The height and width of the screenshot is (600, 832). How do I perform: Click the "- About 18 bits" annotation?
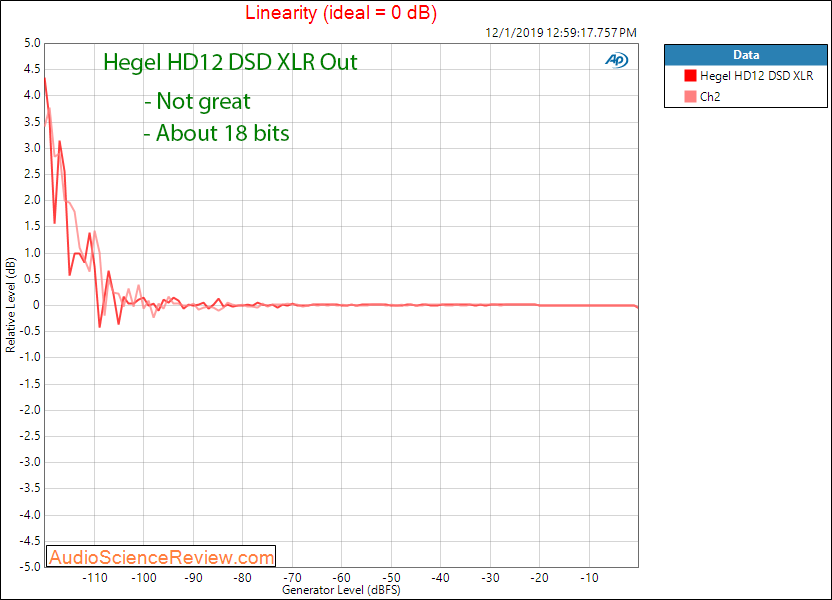tap(216, 133)
